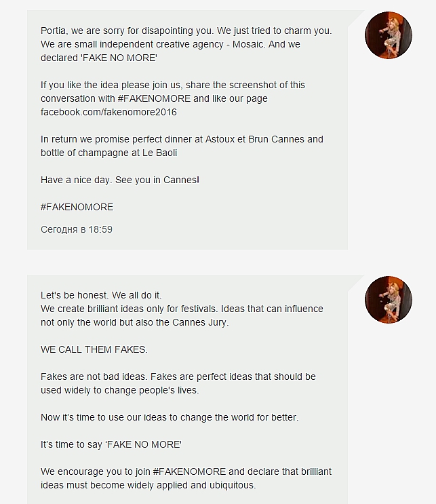The width and height of the screenshot is (436, 504).
Task: Click 'Have a nice day. See you in Cannes!'
Action: coord(120,180)
